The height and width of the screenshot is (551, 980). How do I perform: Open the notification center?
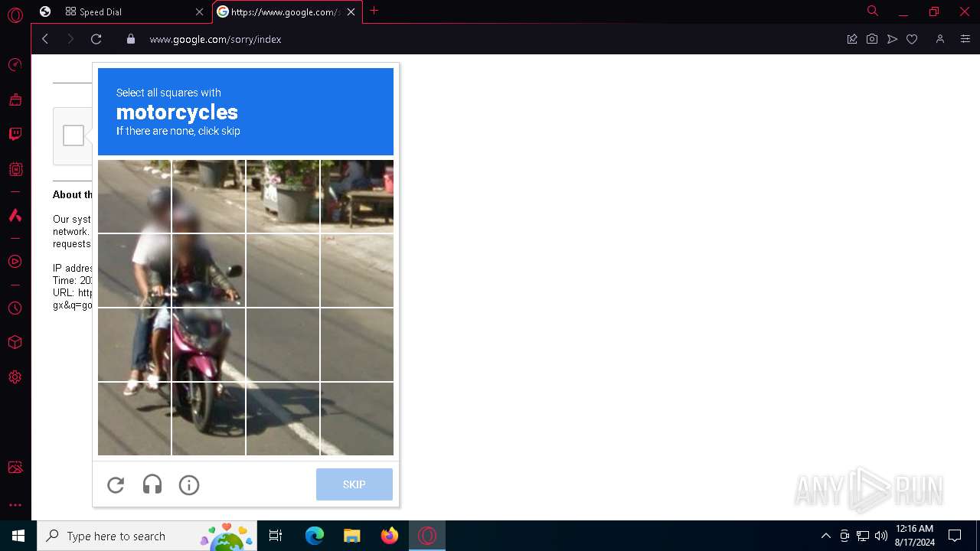click(955, 536)
